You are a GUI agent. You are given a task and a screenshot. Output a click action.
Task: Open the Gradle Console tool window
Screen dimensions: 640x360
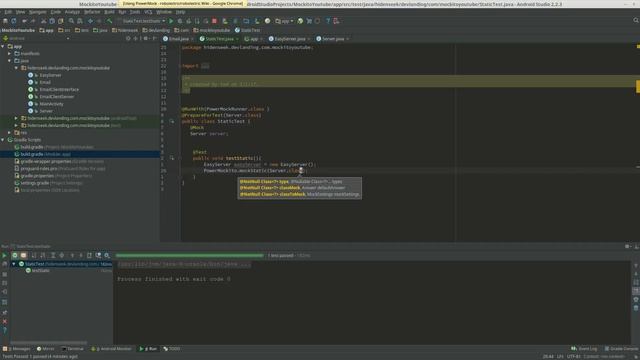point(621,349)
